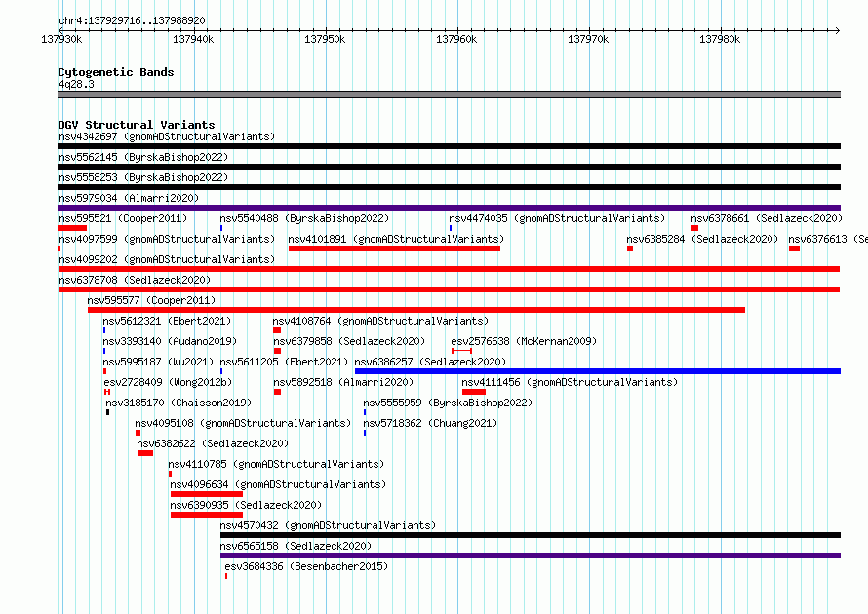Click nsv6565158 (Sedlazeck2020) label
Image resolution: width=868 pixels, height=614 pixels.
296,546
